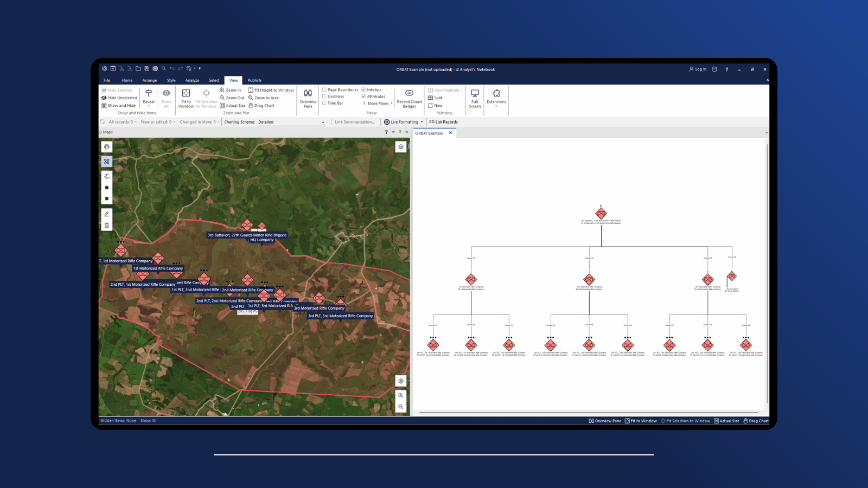Click the battalion top node in the chart
868x488 pixels.
pos(601,213)
